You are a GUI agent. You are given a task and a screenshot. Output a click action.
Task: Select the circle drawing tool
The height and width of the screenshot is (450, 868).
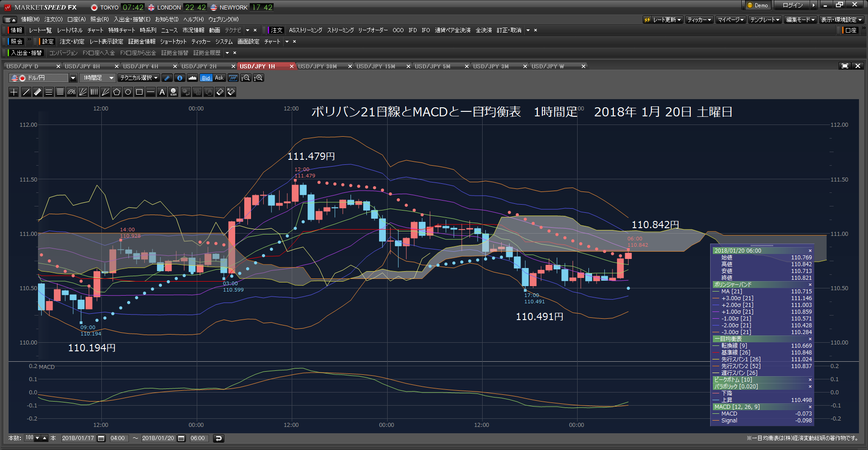128,92
